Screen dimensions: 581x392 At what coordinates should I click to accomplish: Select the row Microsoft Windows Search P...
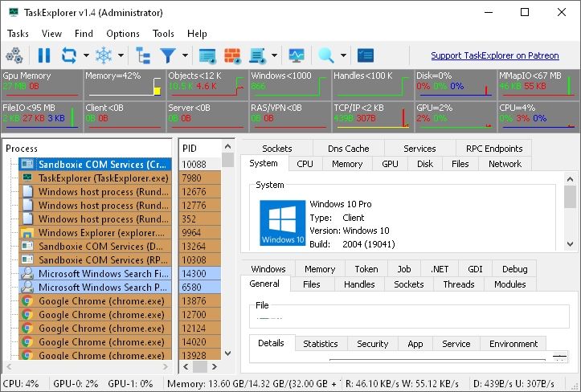[x=96, y=287]
